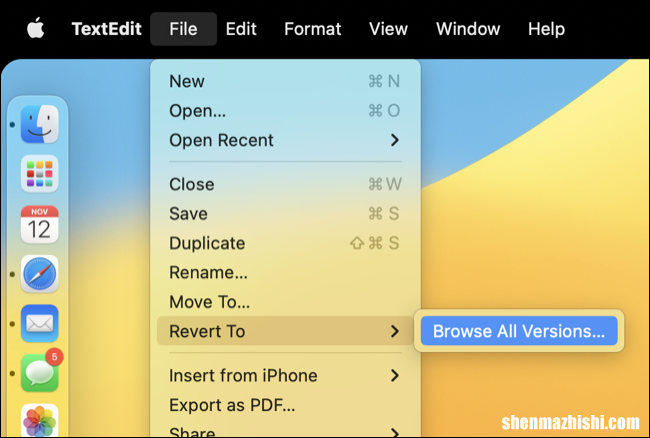Launch Safari from the Dock
650x438 pixels.
pyautogui.click(x=40, y=274)
